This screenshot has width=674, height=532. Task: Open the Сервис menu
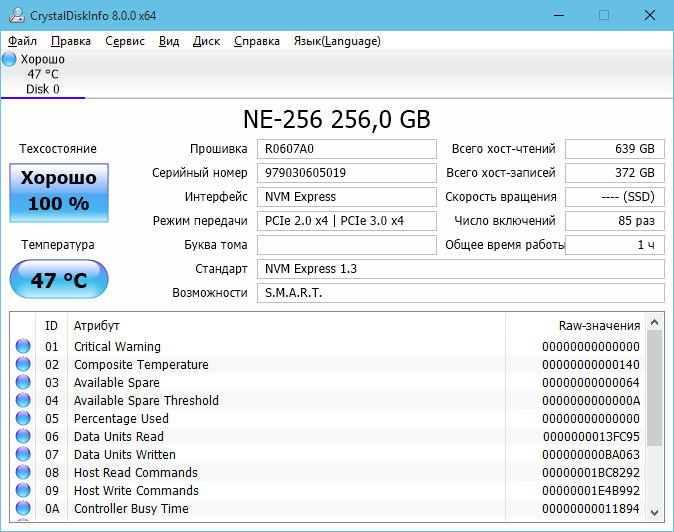125,41
